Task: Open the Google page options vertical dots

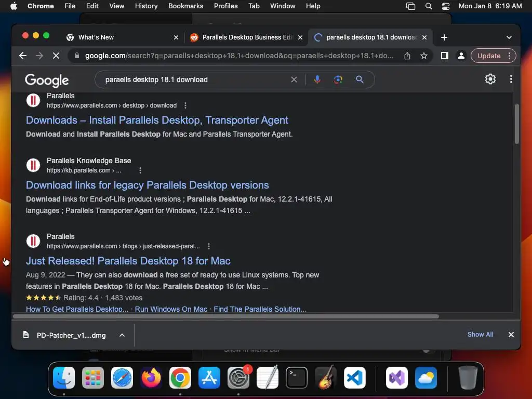Action: (x=511, y=79)
